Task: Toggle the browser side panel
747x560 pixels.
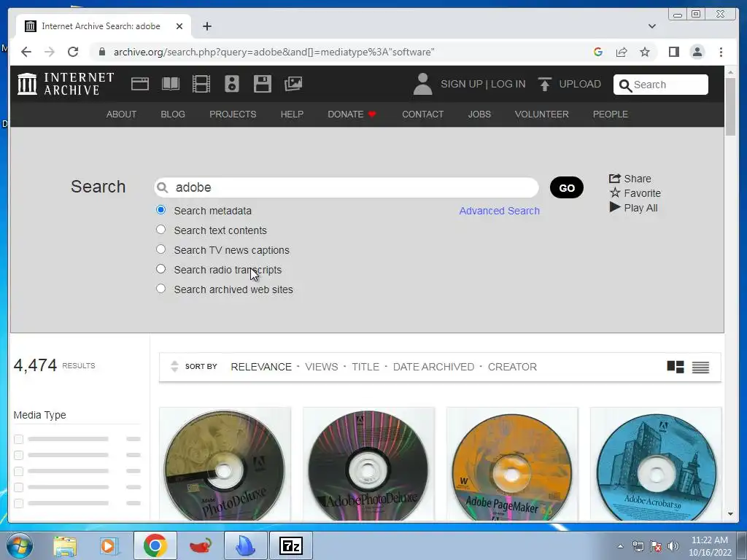Action: 673,52
